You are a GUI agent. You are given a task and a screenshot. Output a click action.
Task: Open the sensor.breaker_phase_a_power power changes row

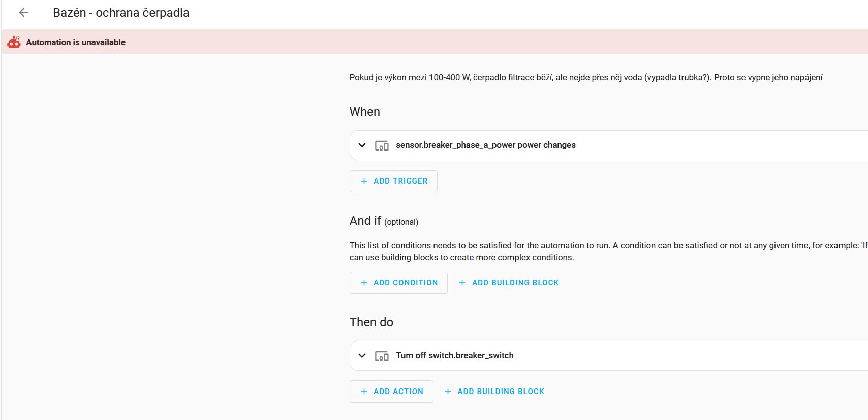[x=485, y=145]
